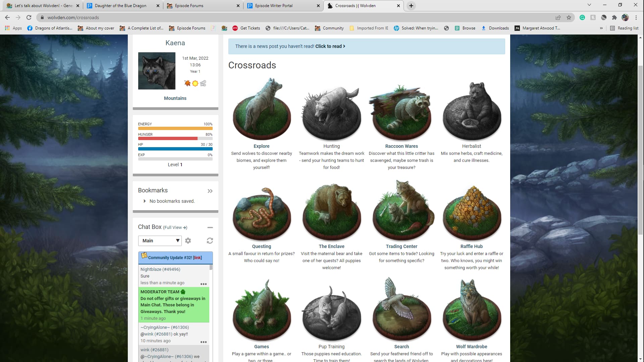The height and width of the screenshot is (362, 644).
Task: Open the Questing text link
Action: (x=262, y=246)
